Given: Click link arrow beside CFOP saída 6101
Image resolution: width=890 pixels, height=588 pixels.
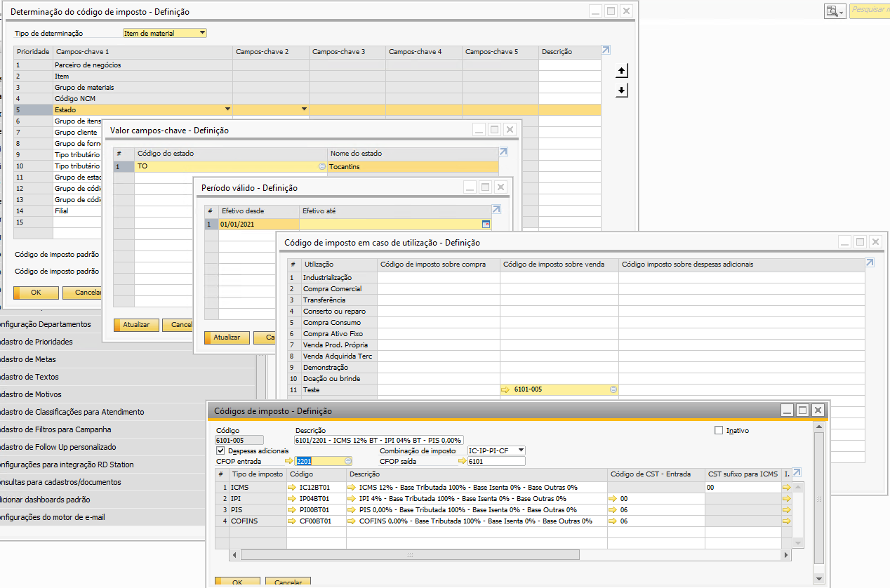Looking at the screenshot, I should tap(462, 461).
